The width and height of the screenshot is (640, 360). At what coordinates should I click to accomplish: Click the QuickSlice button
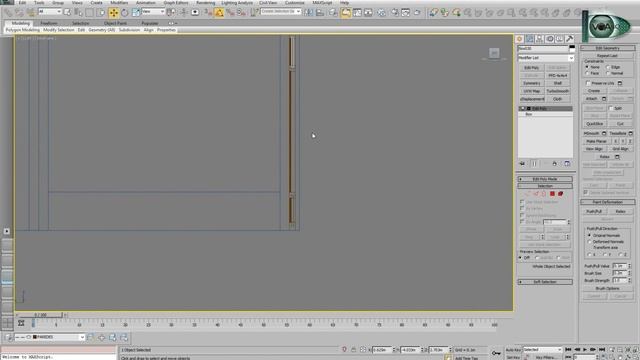594,124
